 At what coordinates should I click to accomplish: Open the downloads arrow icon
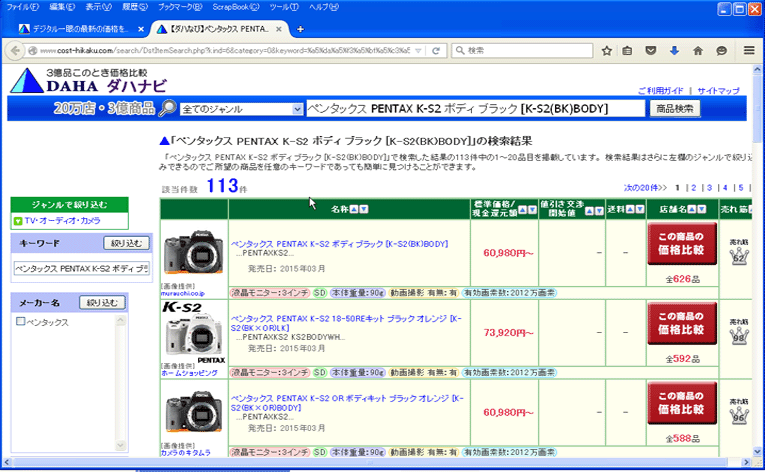tap(674, 51)
